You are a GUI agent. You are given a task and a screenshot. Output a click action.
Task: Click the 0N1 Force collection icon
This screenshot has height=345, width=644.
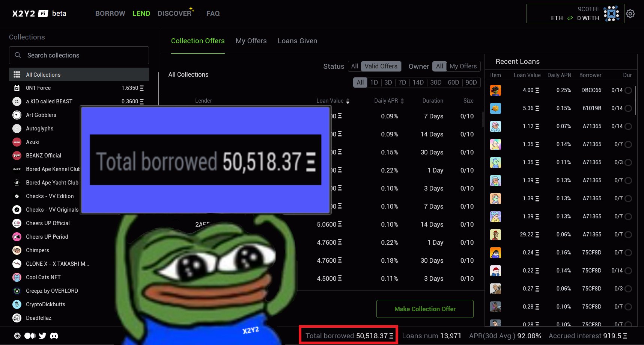pyautogui.click(x=17, y=88)
